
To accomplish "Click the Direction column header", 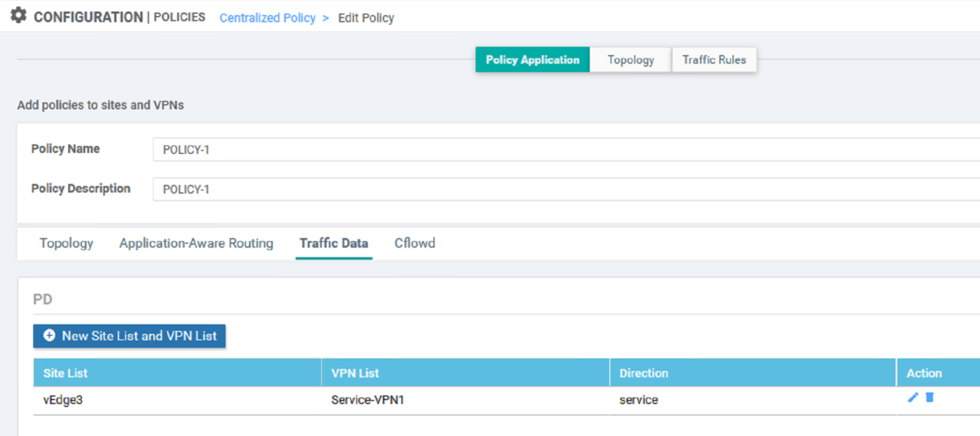I will pyautogui.click(x=753, y=373).
